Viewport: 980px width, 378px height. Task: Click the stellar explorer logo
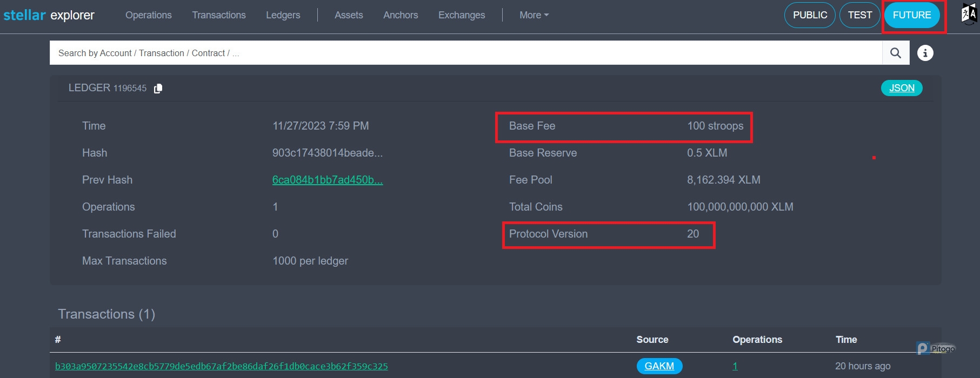pyautogui.click(x=49, y=15)
